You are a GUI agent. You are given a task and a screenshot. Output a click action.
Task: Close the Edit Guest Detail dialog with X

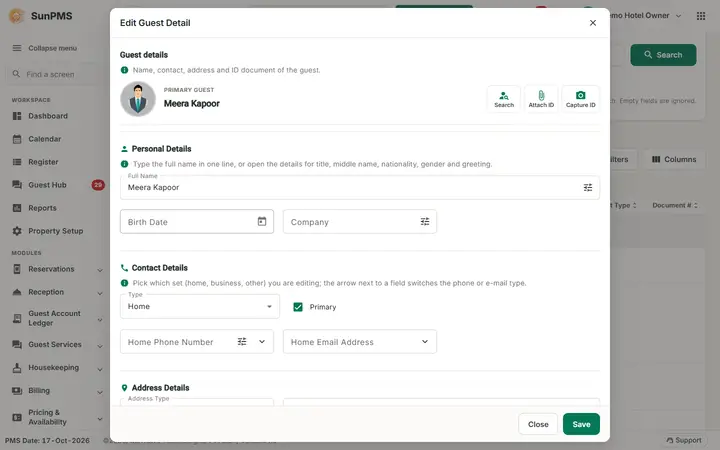[x=593, y=23]
